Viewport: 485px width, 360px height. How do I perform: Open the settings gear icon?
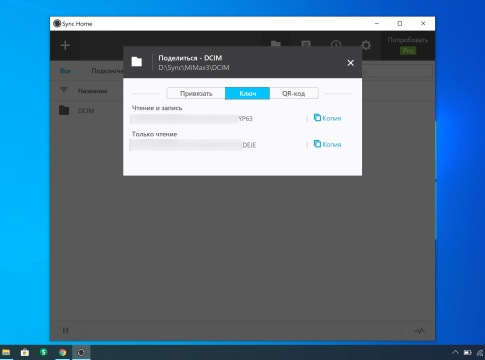366,45
